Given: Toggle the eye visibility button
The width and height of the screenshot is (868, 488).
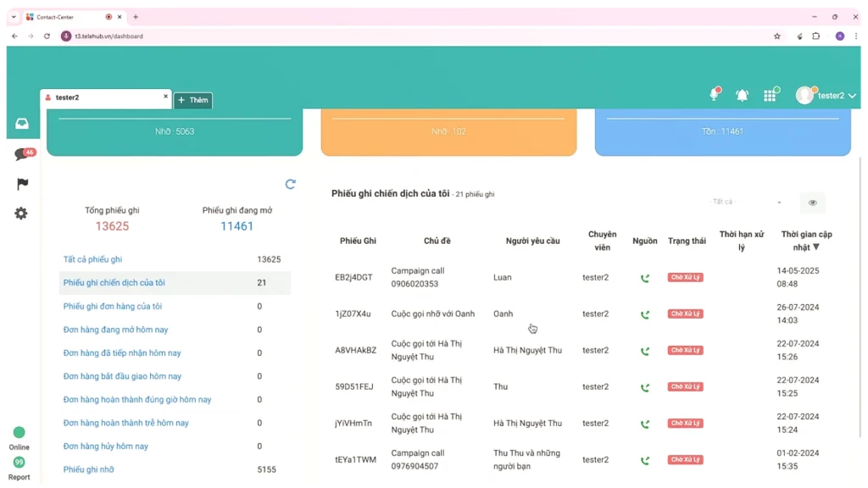Looking at the screenshot, I should tap(812, 202).
